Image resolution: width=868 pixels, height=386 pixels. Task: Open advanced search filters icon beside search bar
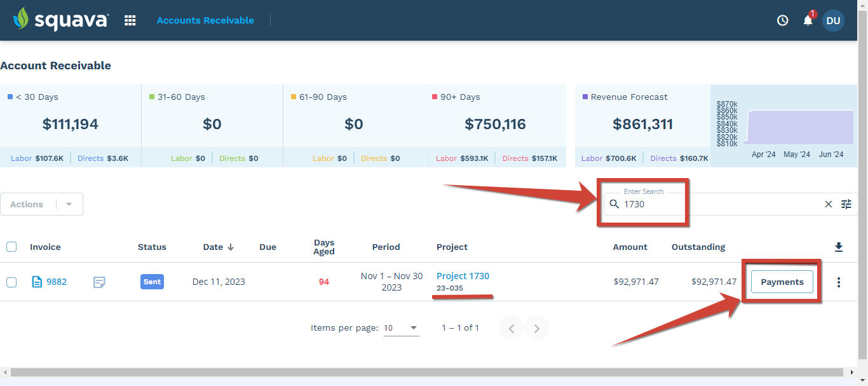point(846,204)
